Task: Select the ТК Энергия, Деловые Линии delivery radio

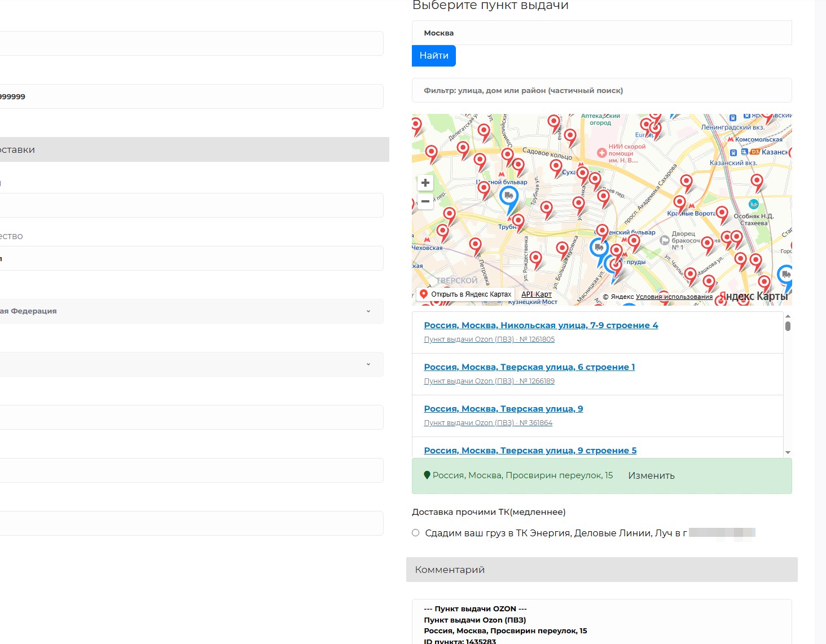Action: tap(416, 533)
